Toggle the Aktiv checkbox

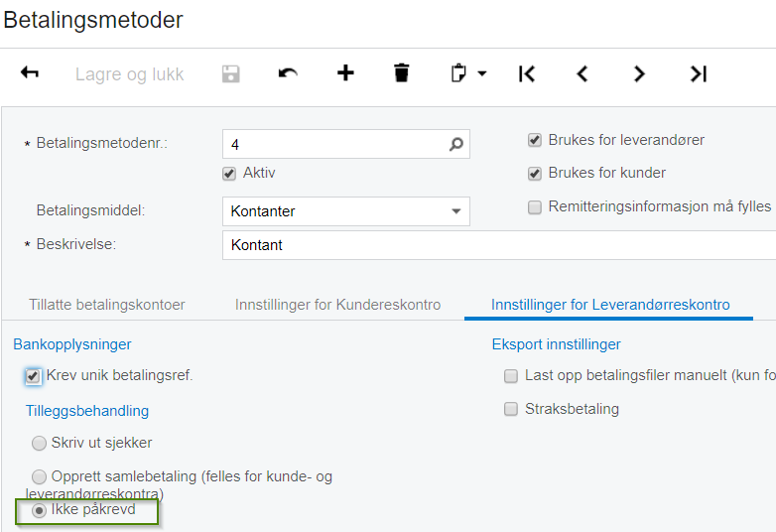[230, 174]
